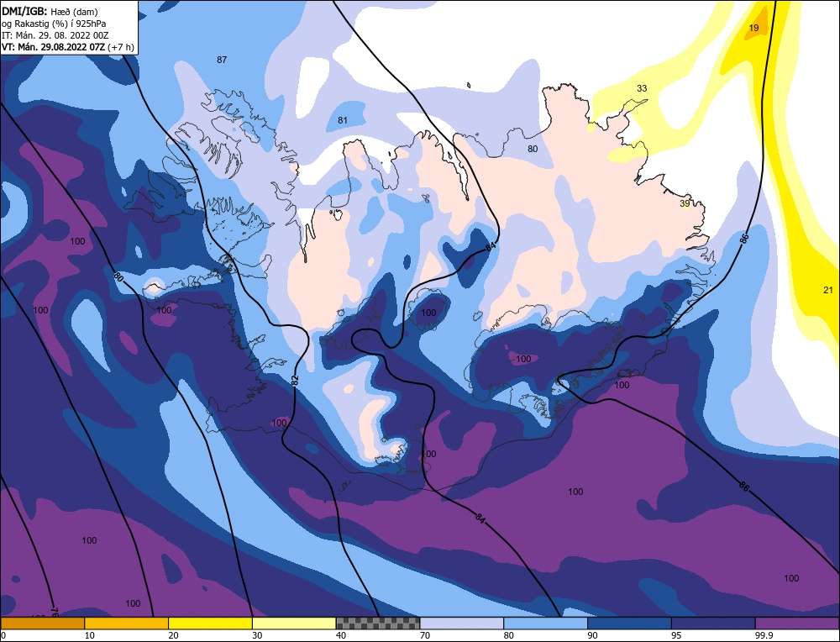Click the orange 10–20 legend swatch
This screenshot has width=840, height=642.
coord(127,623)
